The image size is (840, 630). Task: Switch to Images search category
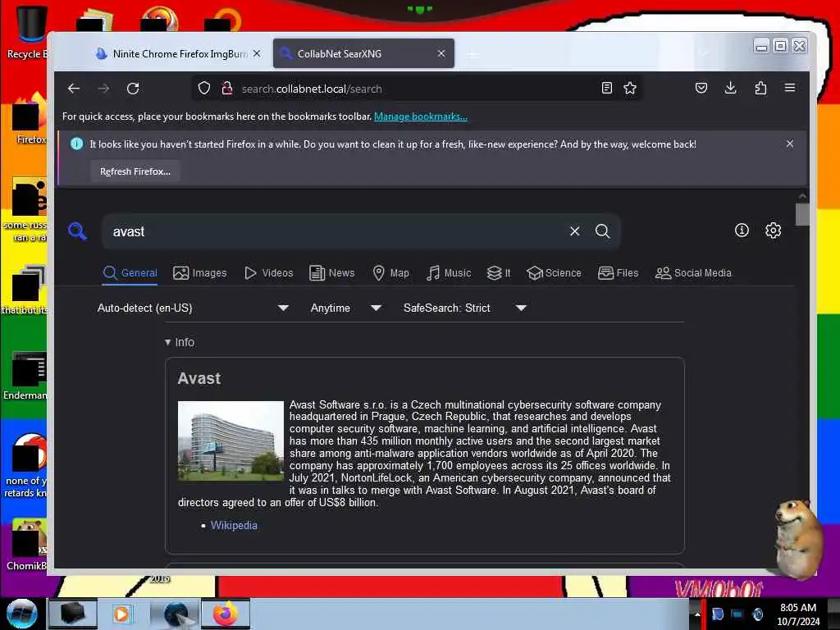pos(200,273)
